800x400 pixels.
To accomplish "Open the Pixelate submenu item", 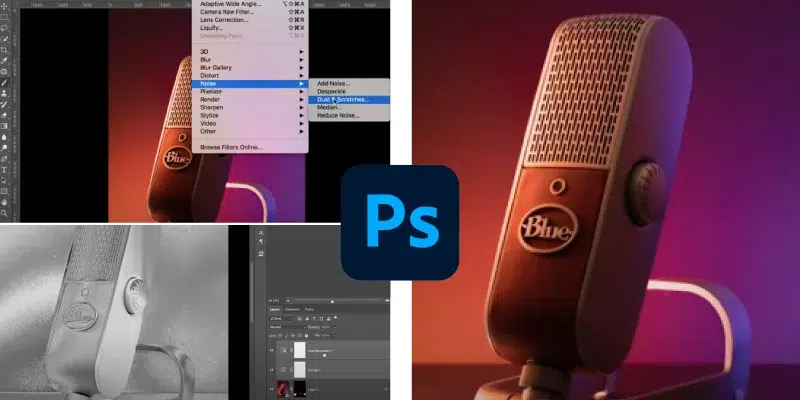I will pyautogui.click(x=250, y=91).
